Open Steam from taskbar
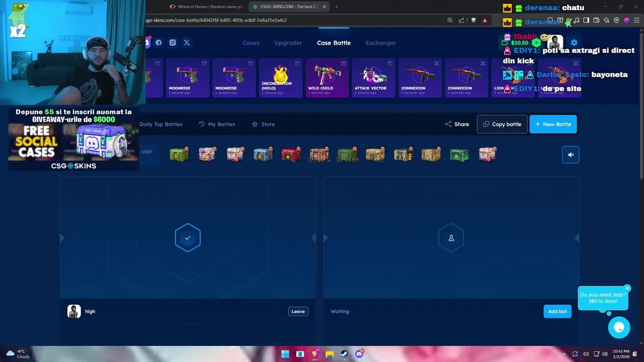644x362 pixels. 344,354
